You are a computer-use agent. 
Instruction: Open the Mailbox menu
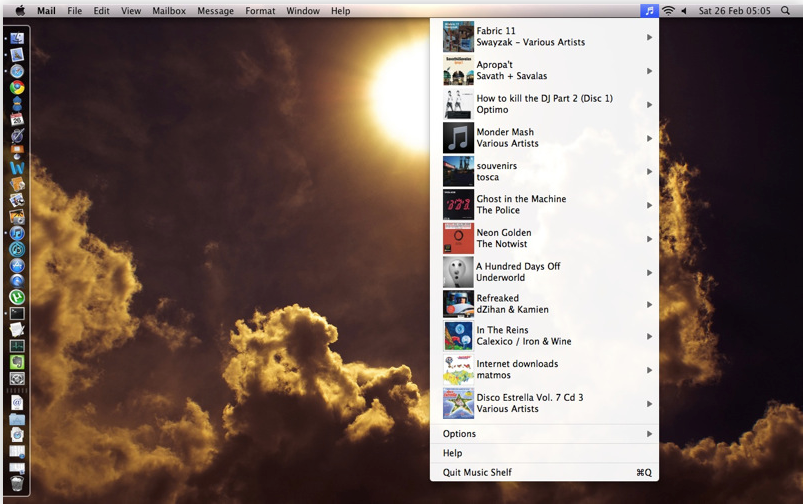[x=169, y=10]
